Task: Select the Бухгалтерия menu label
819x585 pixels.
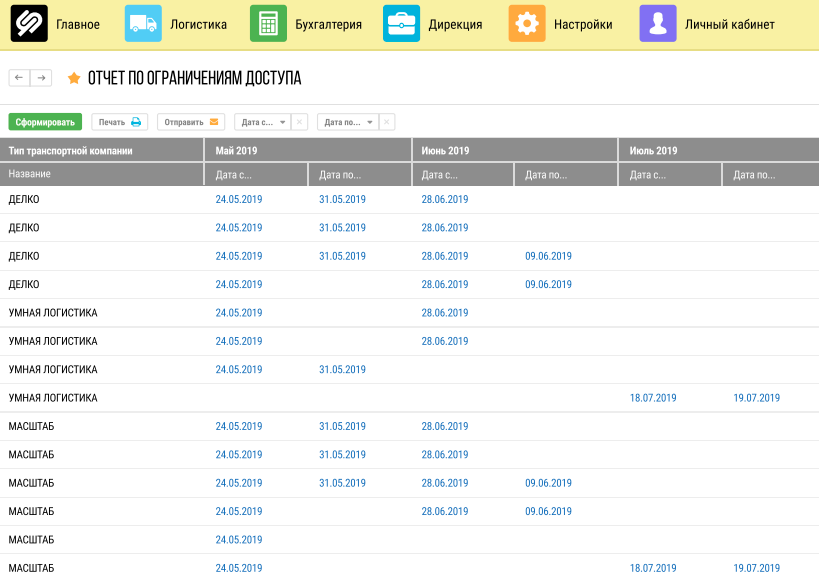Action: tap(329, 25)
